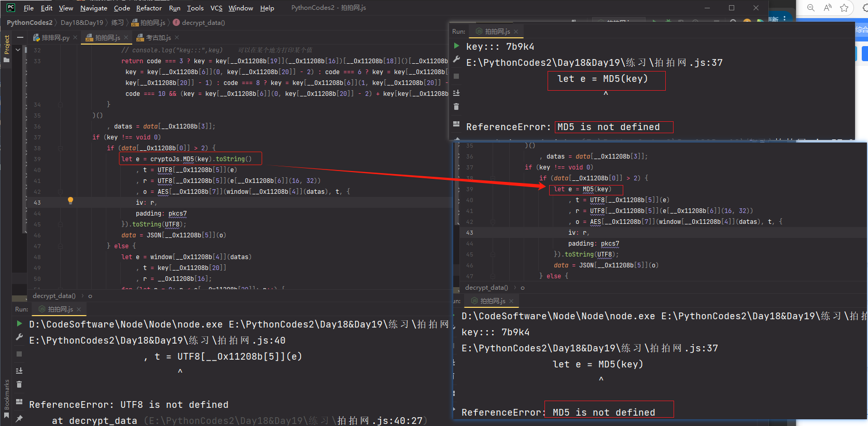The width and height of the screenshot is (868, 426).
Task: Click line number 43 in the right editor gutter
Action: pyautogui.click(x=469, y=233)
